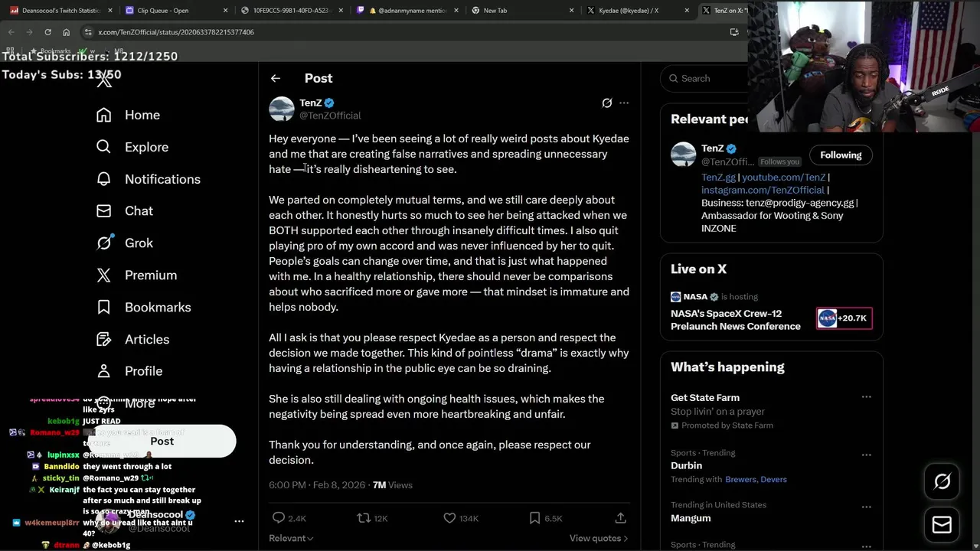
Task: Open Chat in the sidebar
Action: click(x=124, y=211)
